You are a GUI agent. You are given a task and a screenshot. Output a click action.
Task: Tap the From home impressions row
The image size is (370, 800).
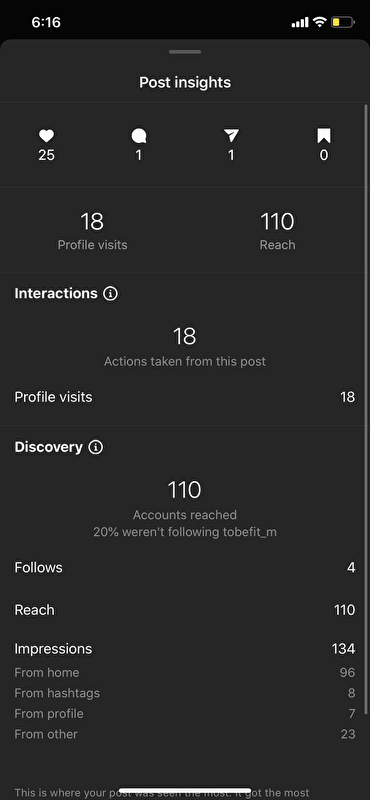click(x=185, y=673)
